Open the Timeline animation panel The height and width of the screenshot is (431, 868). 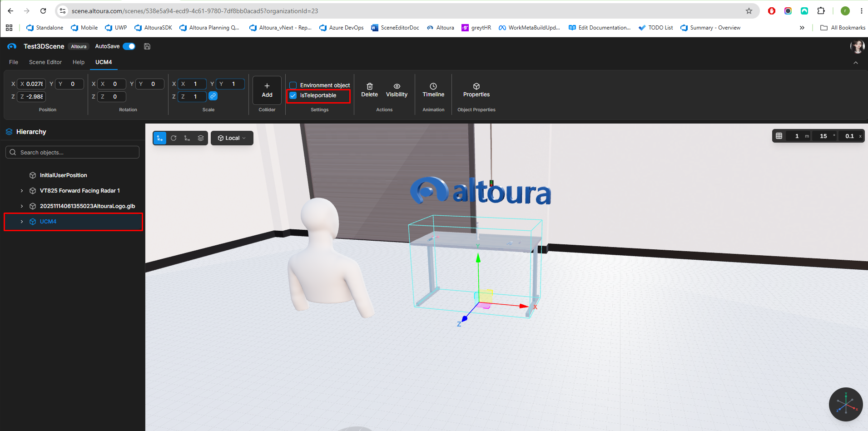click(x=433, y=90)
